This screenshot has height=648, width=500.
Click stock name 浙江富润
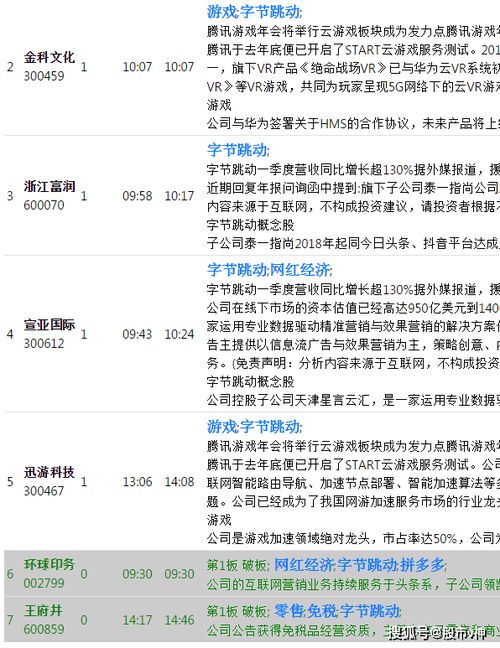pos(49,186)
